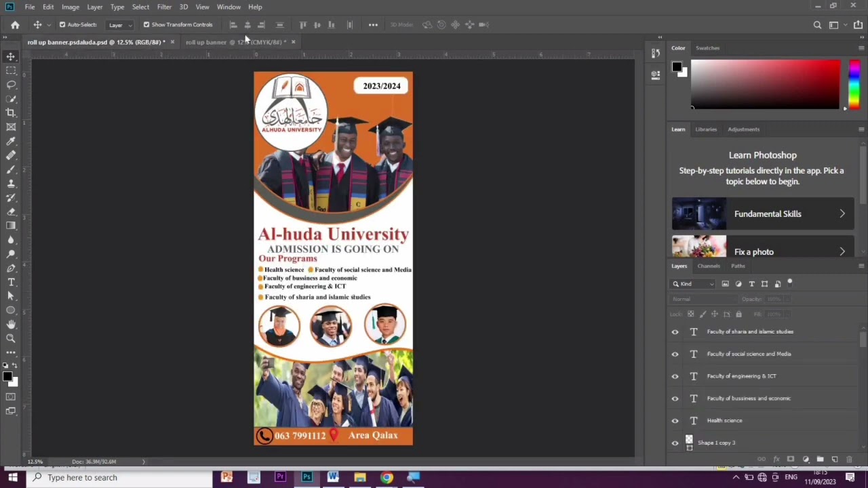Hide the Faculty of sharia and islamic studies layer
This screenshot has width=868, height=488.
pyautogui.click(x=675, y=332)
